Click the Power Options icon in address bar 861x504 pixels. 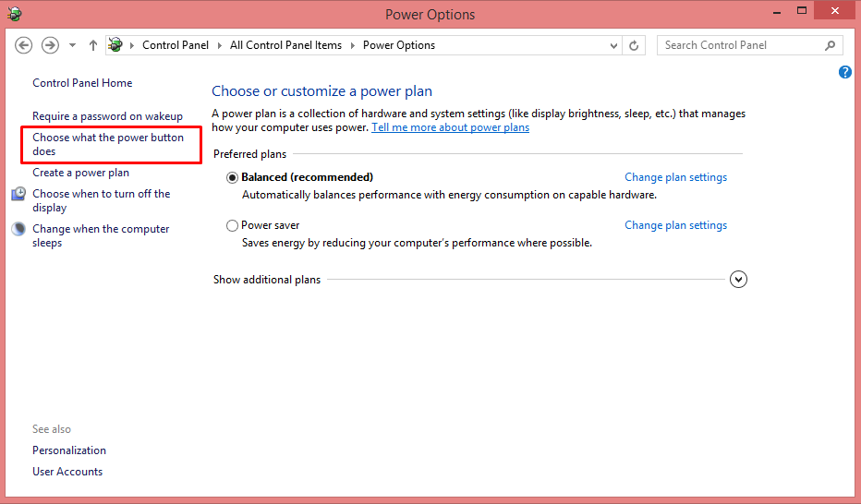(115, 45)
